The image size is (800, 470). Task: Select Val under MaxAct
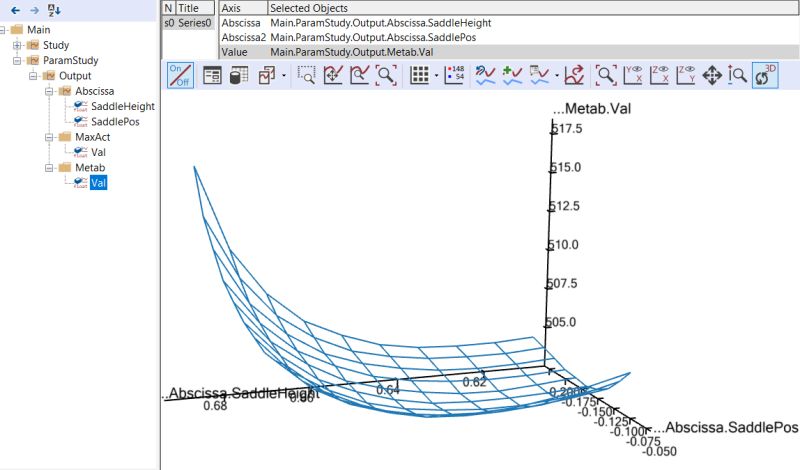pos(98,152)
